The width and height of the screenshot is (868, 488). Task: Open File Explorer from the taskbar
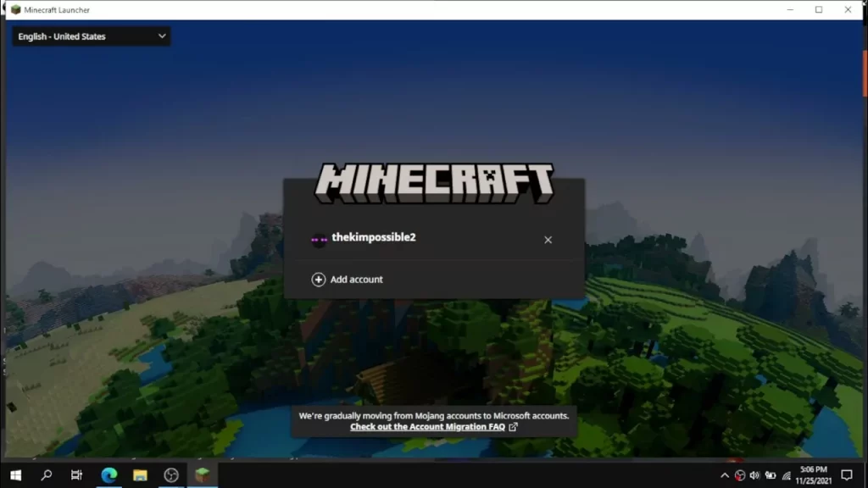[x=140, y=474]
